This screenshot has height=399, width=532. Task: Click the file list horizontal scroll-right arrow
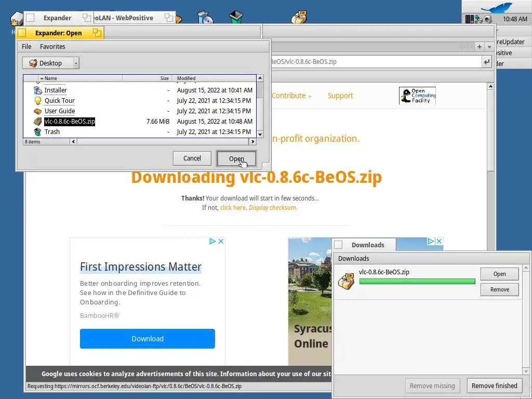pyautogui.click(x=252, y=141)
